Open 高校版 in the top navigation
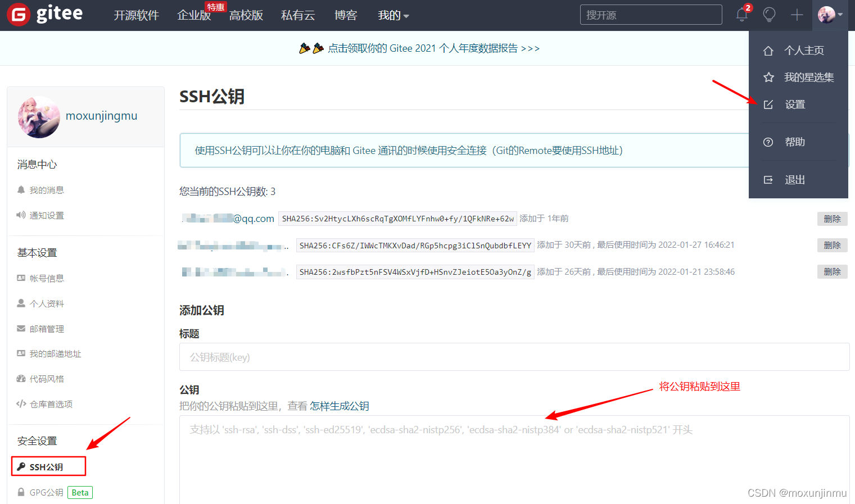This screenshot has height=504, width=855. pos(246,15)
